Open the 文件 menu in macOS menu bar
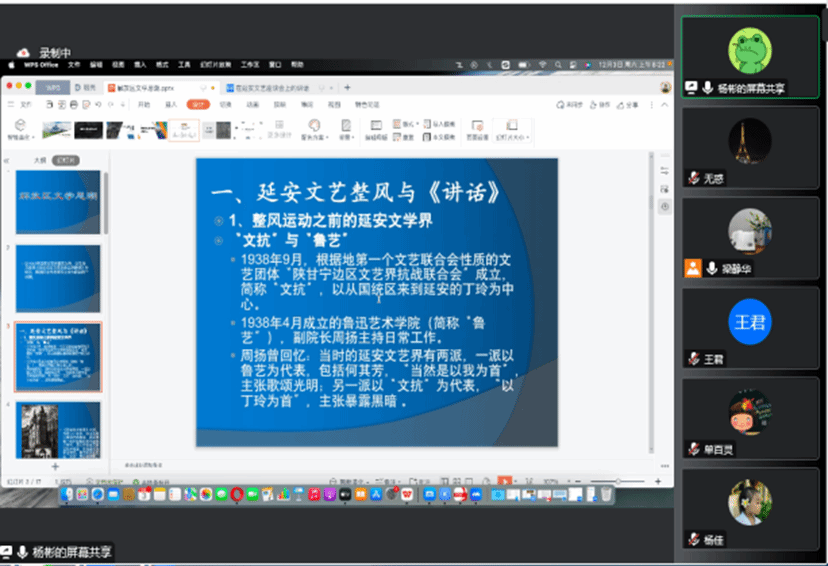The width and height of the screenshot is (828, 566). click(74, 64)
